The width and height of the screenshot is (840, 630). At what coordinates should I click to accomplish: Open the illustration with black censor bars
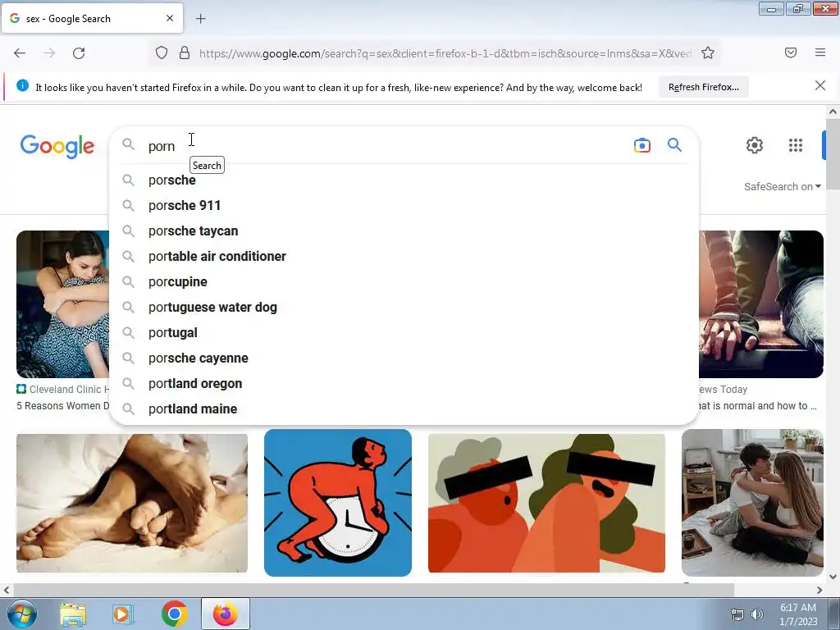click(546, 503)
